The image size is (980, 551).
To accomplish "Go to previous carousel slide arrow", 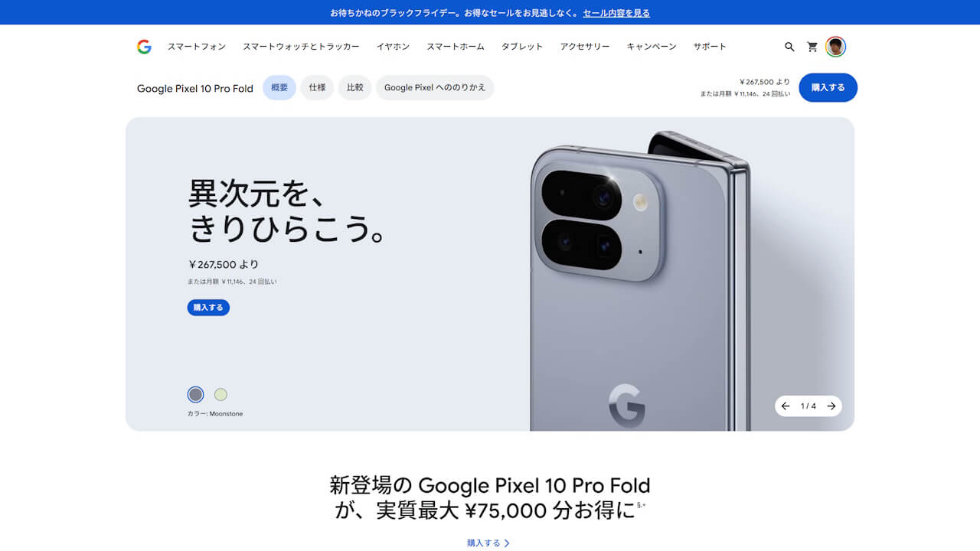I will 786,406.
